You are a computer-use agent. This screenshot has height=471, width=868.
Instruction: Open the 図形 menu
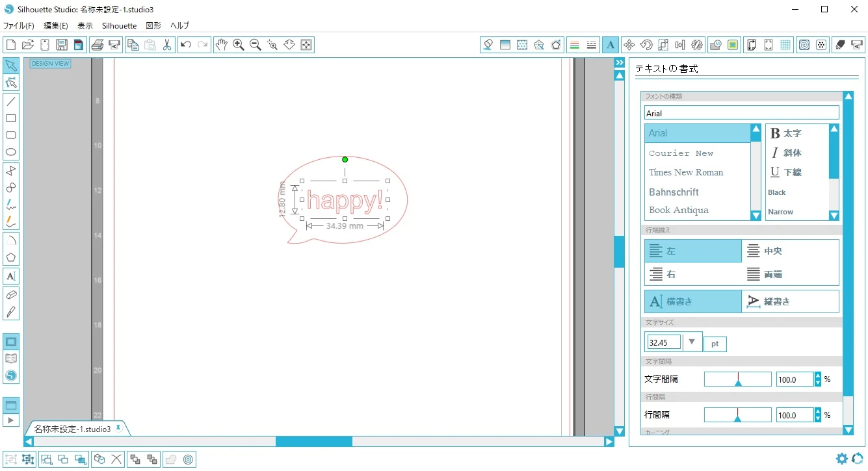coord(153,26)
